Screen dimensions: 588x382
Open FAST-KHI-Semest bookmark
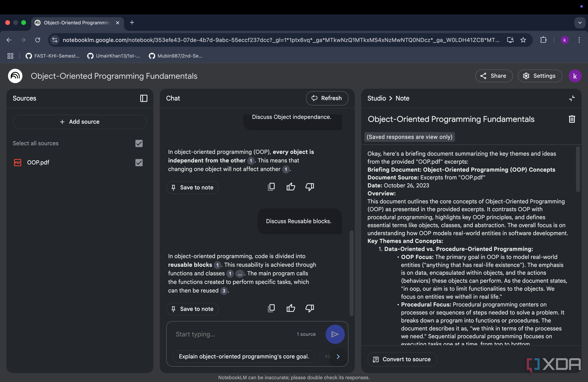53,56
